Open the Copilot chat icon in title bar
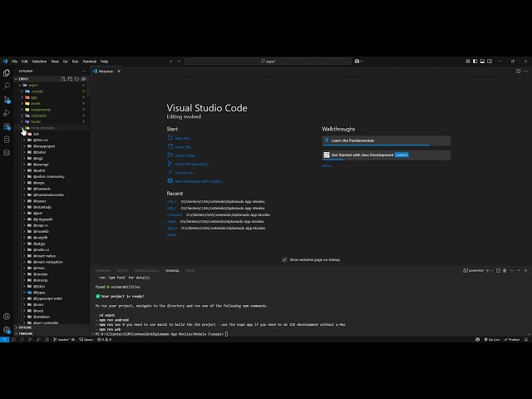The height and width of the screenshot is (399, 532). (x=357, y=61)
